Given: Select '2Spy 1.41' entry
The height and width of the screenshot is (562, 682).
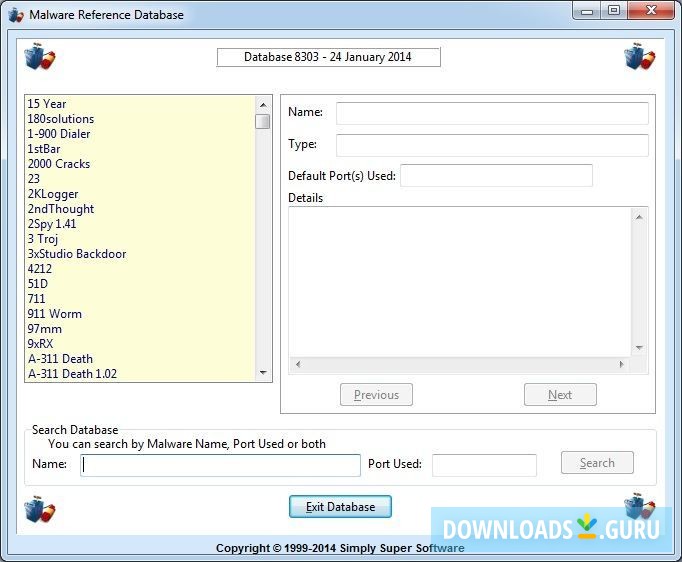Looking at the screenshot, I should click(x=140, y=224).
